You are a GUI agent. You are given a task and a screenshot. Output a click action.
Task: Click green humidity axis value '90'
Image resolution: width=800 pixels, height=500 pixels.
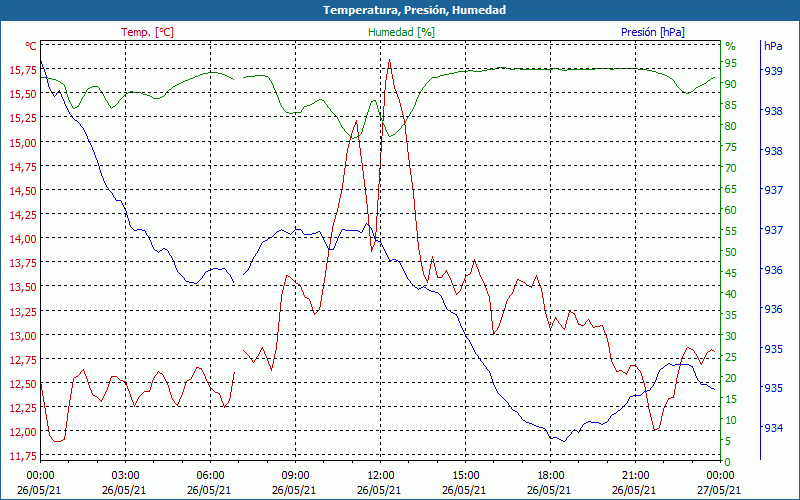(x=731, y=84)
